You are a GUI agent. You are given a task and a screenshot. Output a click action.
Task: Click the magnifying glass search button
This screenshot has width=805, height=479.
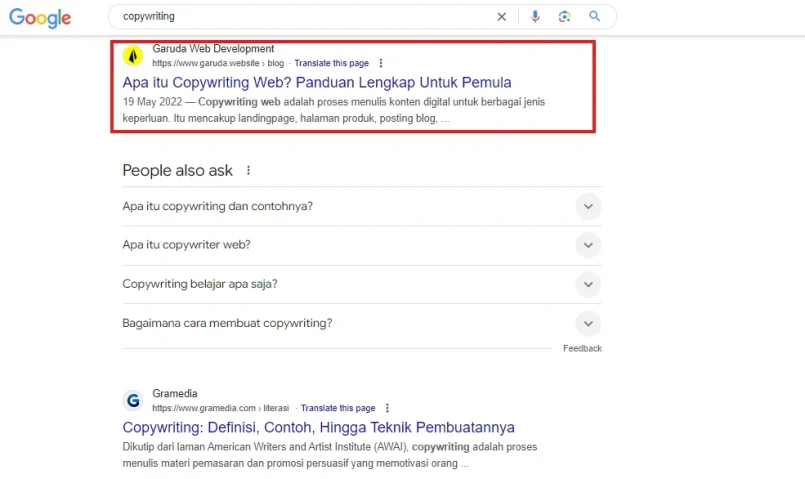(x=595, y=16)
